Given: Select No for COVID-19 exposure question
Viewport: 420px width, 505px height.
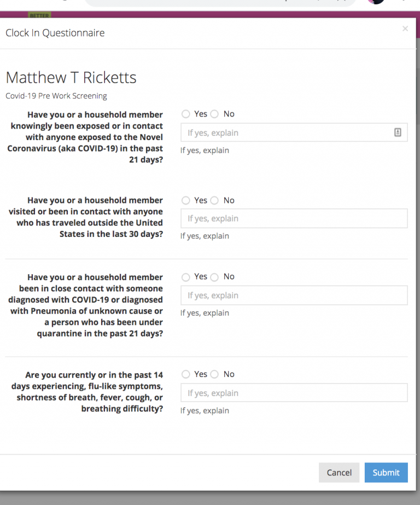Looking at the screenshot, I should tap(214, 114).
